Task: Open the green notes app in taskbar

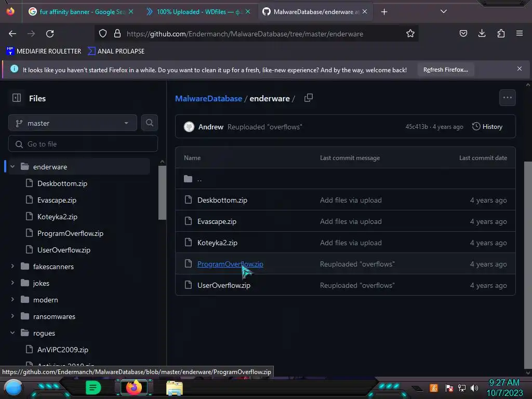Action: (93, 388)
